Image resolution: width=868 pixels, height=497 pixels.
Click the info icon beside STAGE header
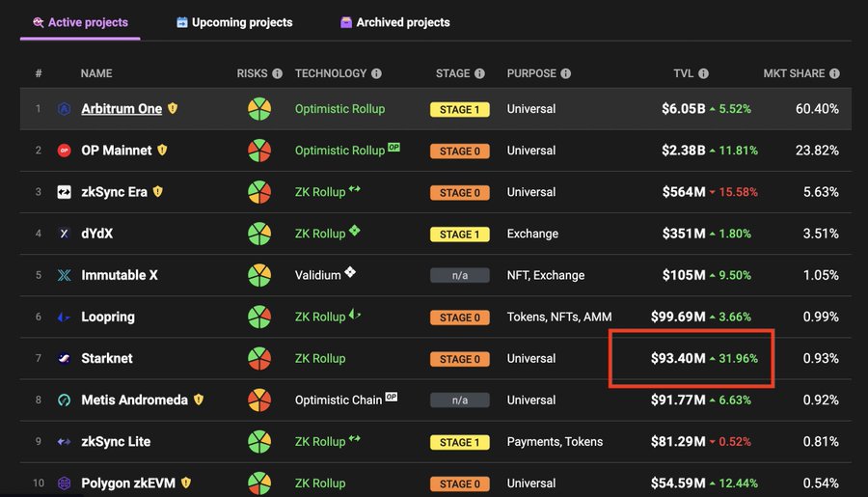point(479,73)
